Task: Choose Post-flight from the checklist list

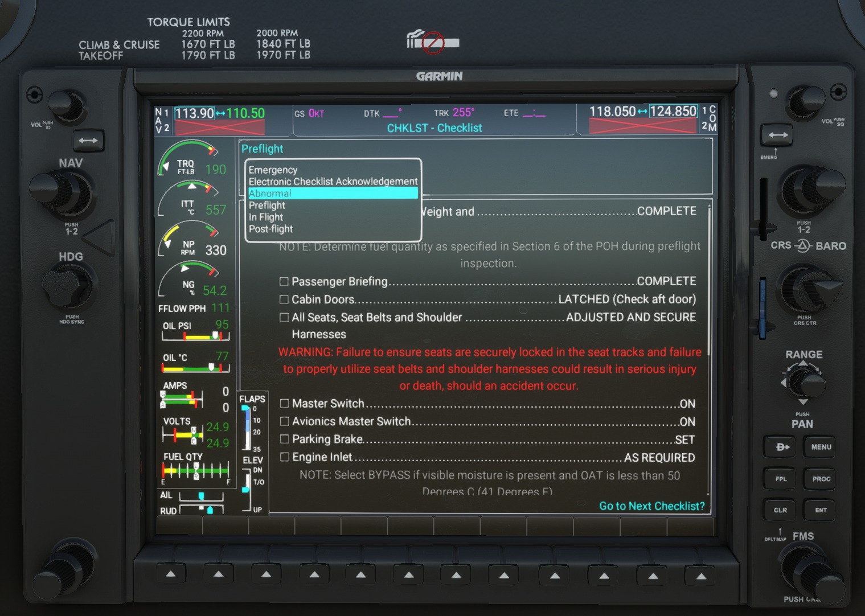Action: click(x=270, y=229)
